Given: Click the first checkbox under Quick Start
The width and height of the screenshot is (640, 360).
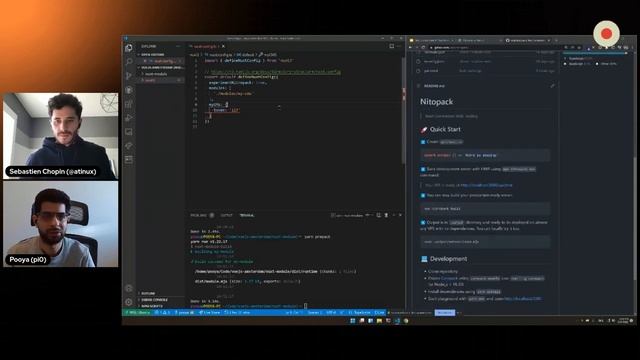Looking at the screenshot, I should 423,142.
